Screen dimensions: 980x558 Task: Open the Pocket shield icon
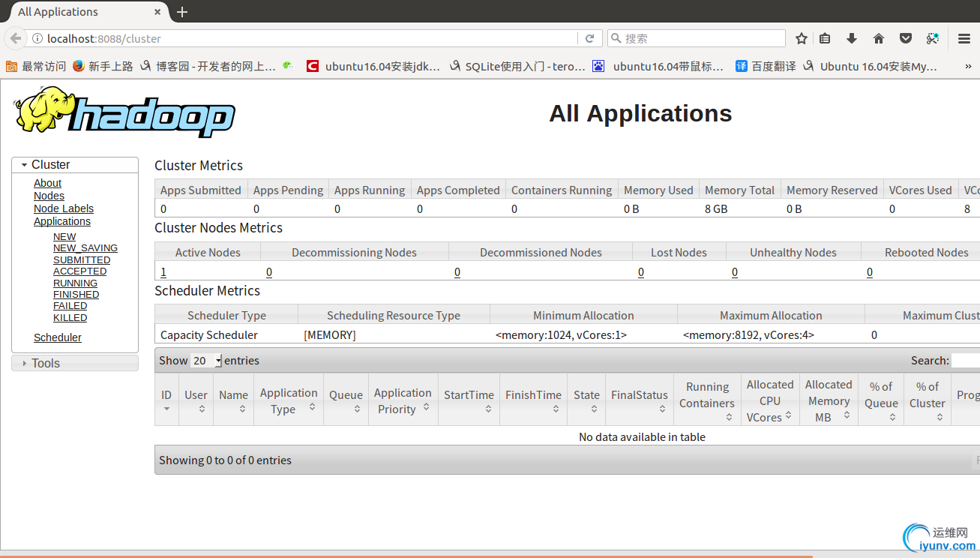click(x=906, y=38)
